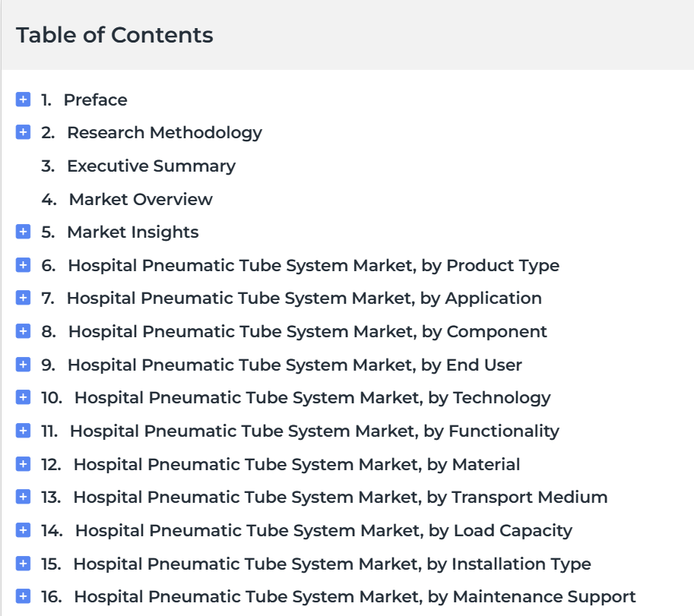Viewport: 694px width, 616px height.
Task: Select the Research Methodology title text
Action: click(165, 133)
